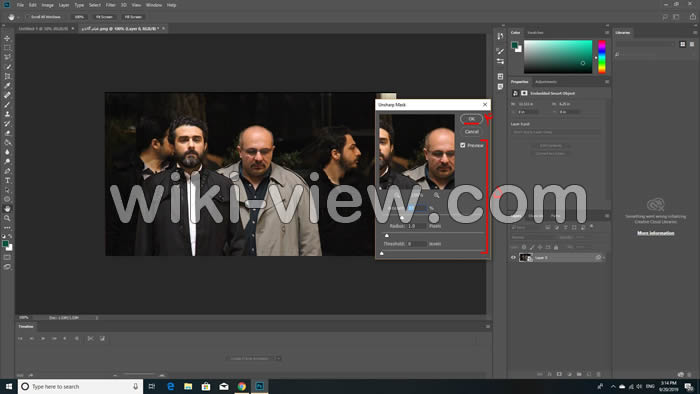Select the Rectangular Marquee tool
700x394 pixels.
pyautogui.click(x=7, y=48)
